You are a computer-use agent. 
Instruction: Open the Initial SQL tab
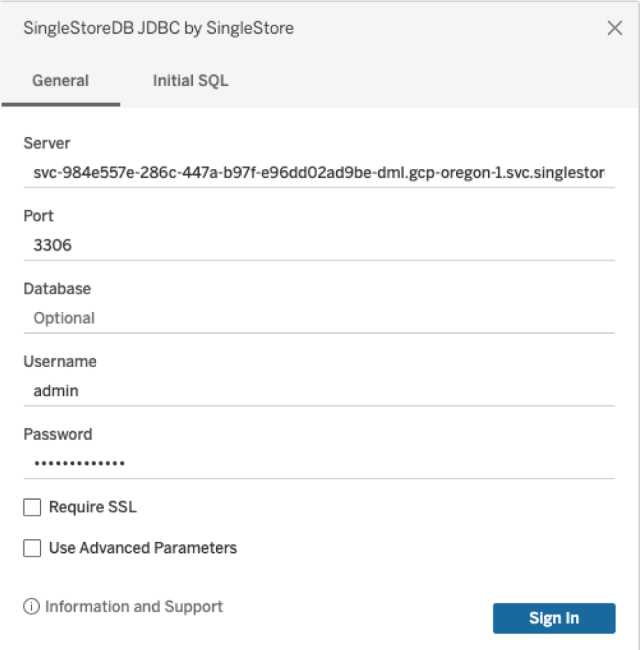[190, 80]
